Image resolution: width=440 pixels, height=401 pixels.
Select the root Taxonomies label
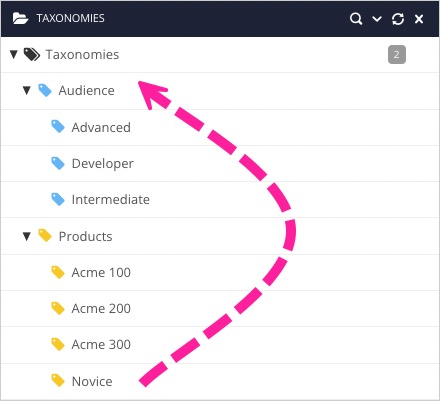point(82,55)
